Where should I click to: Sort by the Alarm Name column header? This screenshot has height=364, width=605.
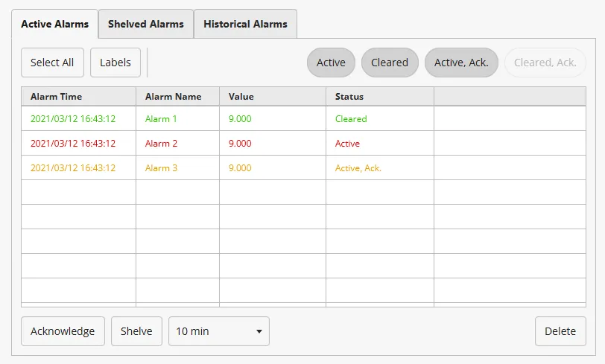[x=177, y=97]
